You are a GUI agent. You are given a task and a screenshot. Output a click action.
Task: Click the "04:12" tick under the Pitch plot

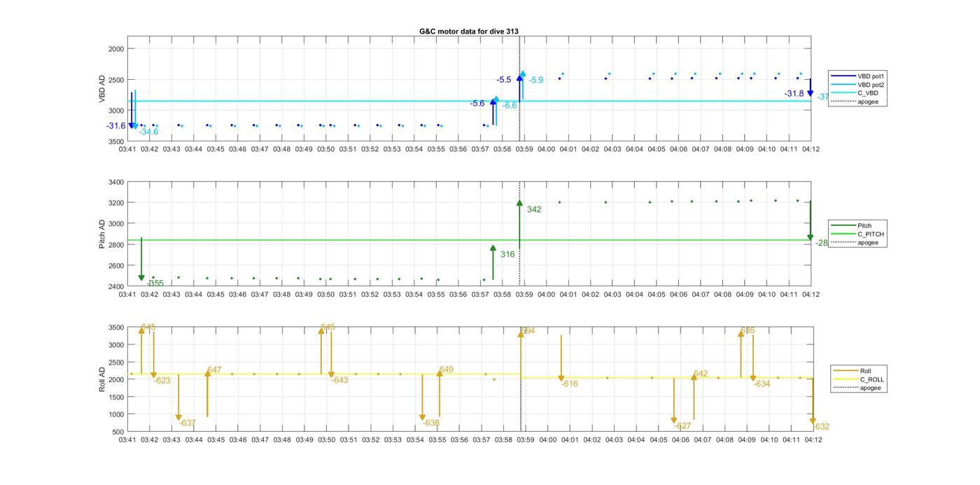pos(811,294)
